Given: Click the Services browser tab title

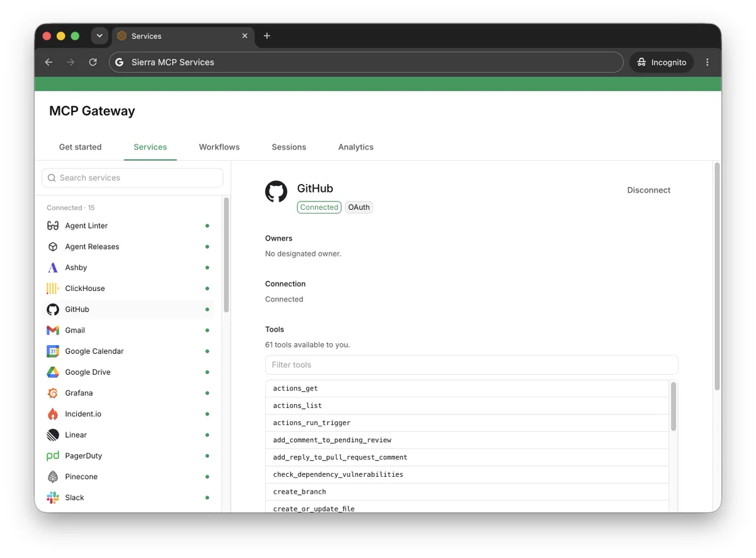Looking at the screenshot, I should click(x=147, y=37).
